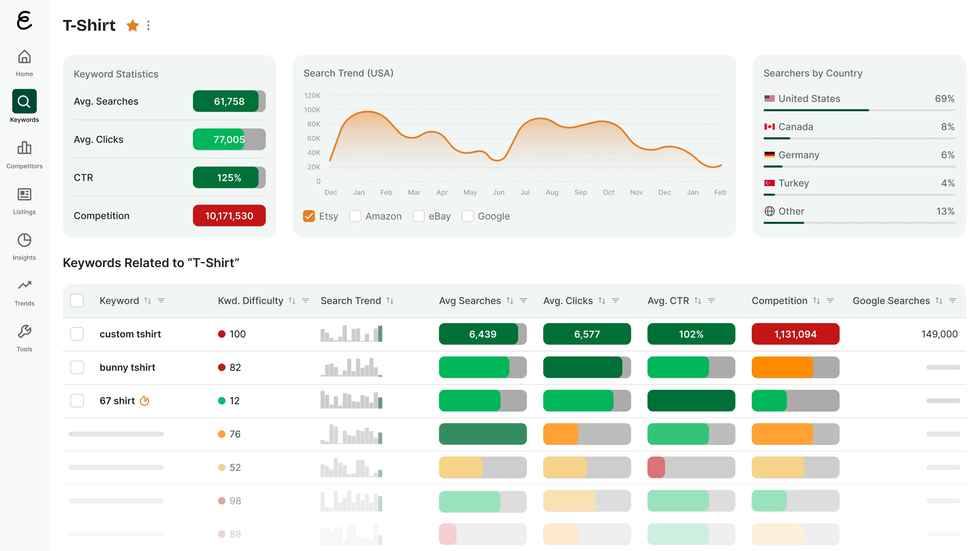This screenshot has width=980, height=551.
Task: Sort by Google Searches column
Action: [x=939, y=301]
